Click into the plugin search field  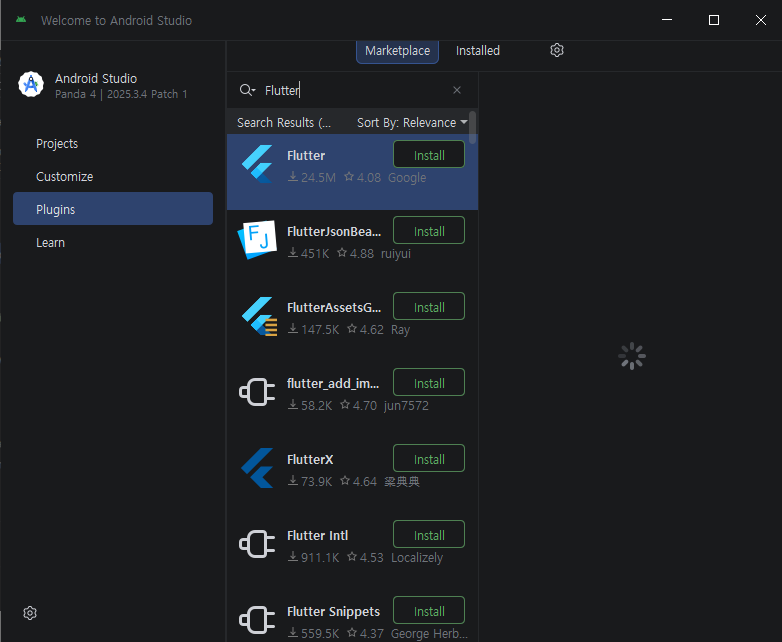tap(354, 90)
